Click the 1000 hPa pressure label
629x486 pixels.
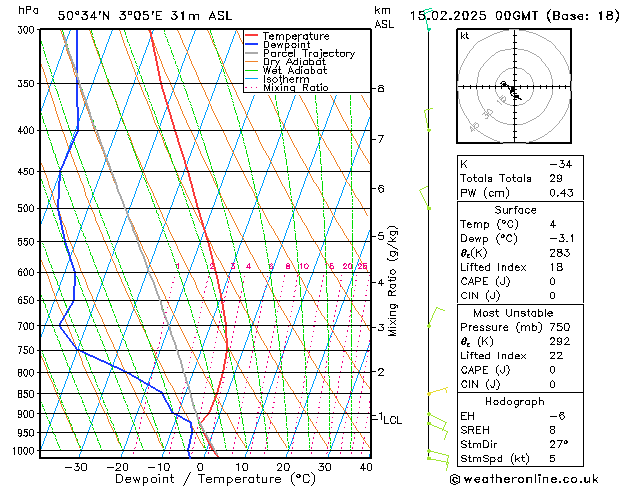(26, 451)
